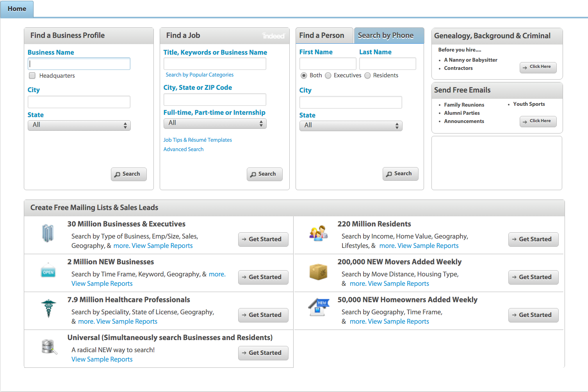Switch to the Search by Phone tab
Screen dimensions: 588x392
click(x=389, y=36)
